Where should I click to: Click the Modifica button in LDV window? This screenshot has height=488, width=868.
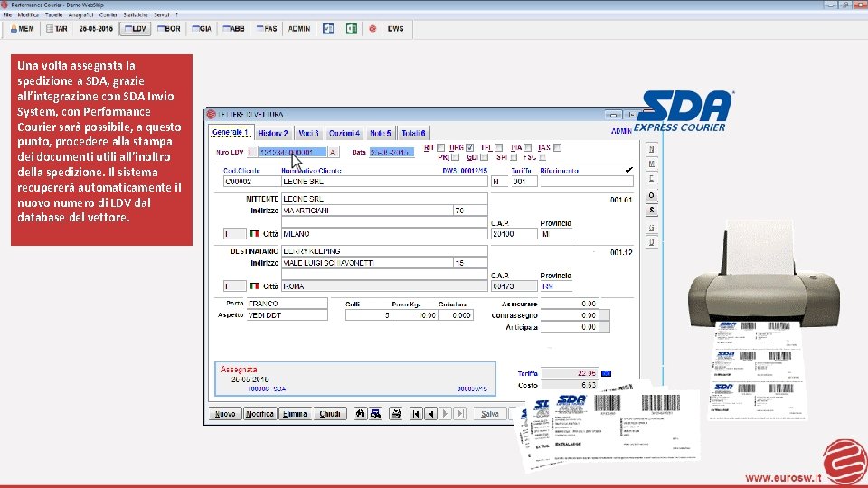[x=259, y=414]
